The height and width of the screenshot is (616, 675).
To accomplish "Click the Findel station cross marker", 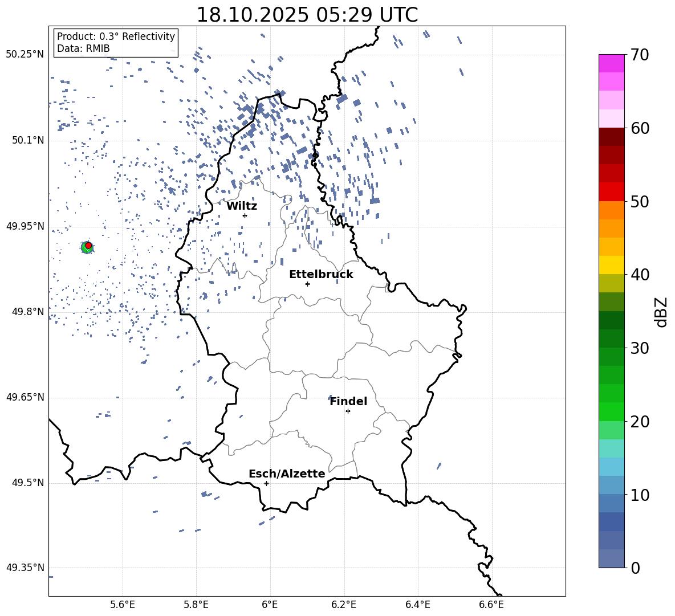I will point(348,411).
